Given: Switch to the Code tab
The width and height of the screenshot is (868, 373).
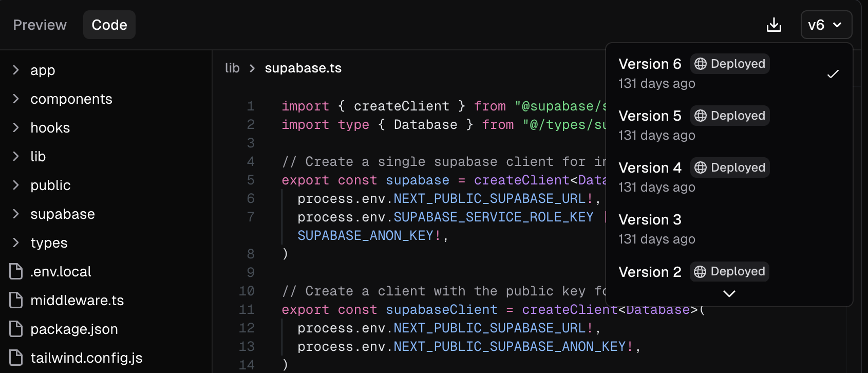Looking at the screenshot, I should [109, 25].
